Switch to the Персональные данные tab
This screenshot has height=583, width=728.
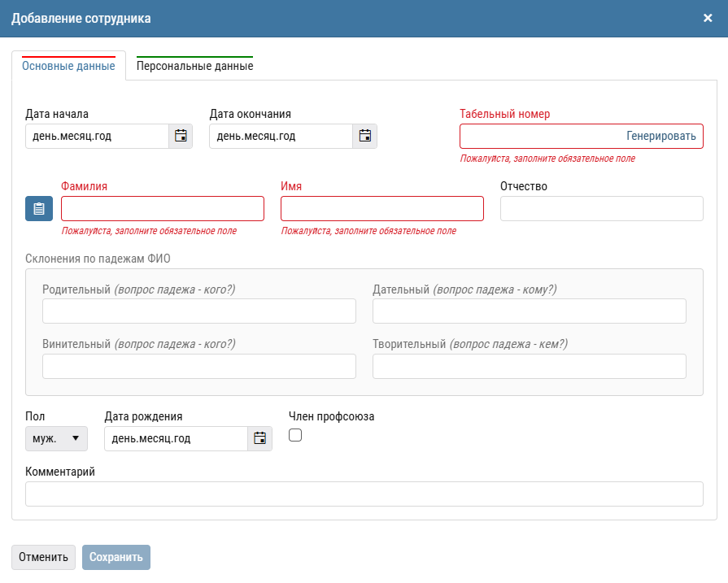pyautogui.click(x=194, y=66)
